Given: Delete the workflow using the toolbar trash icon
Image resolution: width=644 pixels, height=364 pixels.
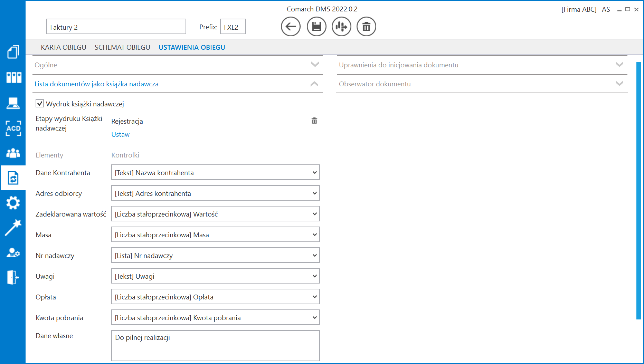Looking at the screenshot, I should 366,27.
